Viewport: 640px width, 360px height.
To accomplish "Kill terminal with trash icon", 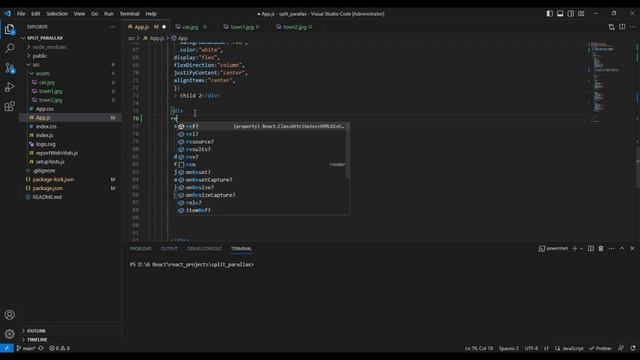I will coord(601,249).
